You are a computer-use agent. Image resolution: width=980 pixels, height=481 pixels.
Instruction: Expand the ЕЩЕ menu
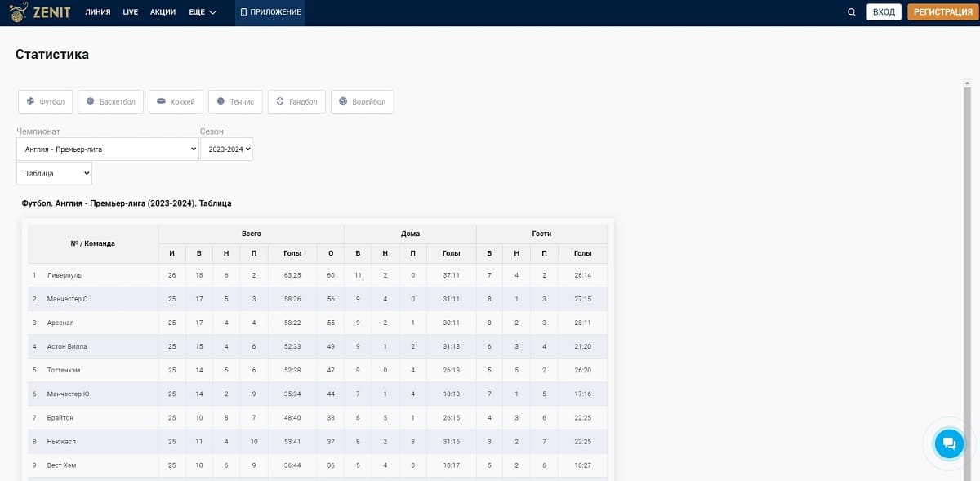(x=203, y=12)
